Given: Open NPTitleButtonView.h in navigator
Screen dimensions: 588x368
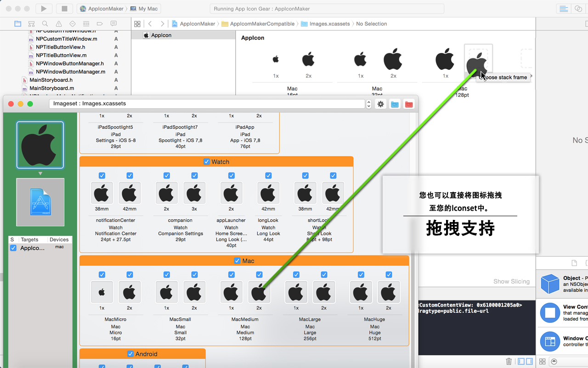Looking at the screenshot, I should 61,47.
